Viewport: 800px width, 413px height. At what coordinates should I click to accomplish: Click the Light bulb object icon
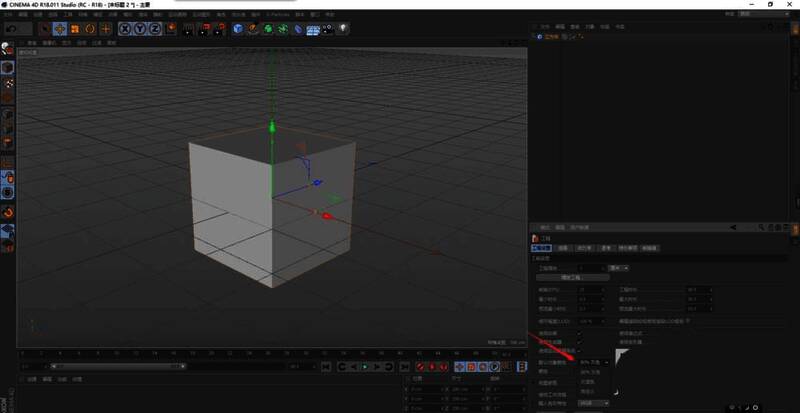pyautogui.click(x=345, y=29)
